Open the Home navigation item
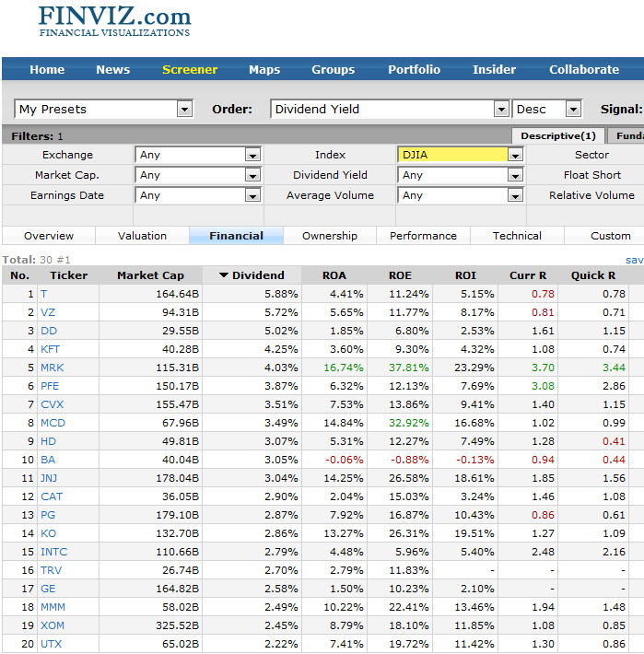The image size is (644, 654). (x=47, y=70)
